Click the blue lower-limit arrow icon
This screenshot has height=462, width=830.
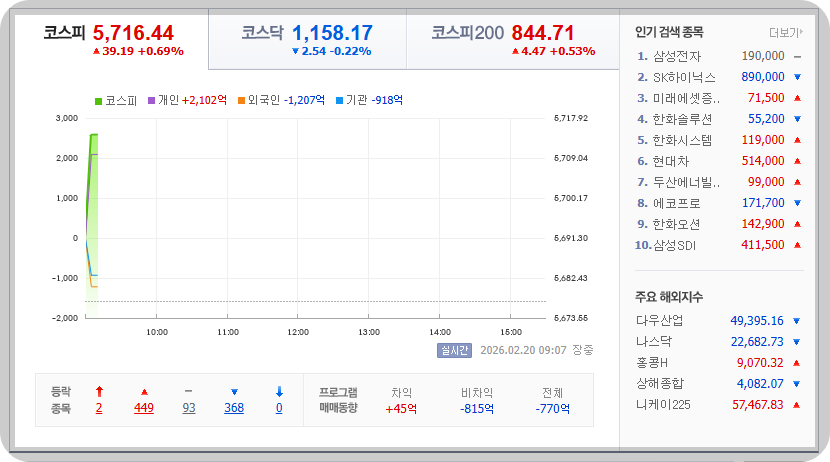click(279, 392)
